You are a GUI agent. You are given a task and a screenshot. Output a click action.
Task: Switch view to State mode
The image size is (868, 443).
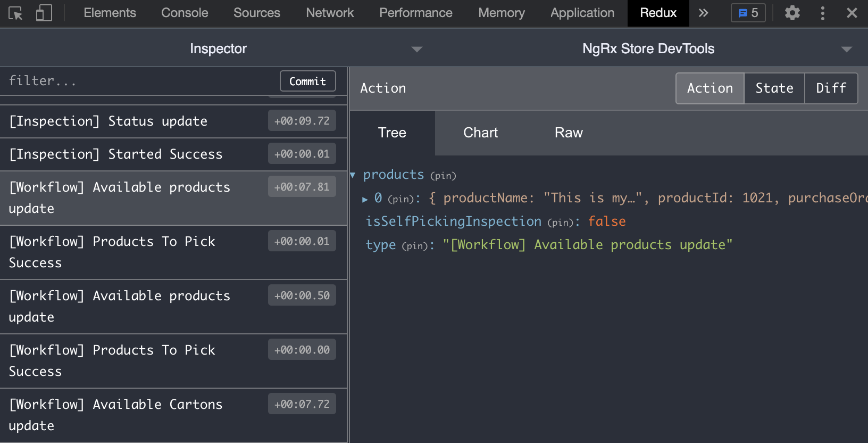point(774,88)
